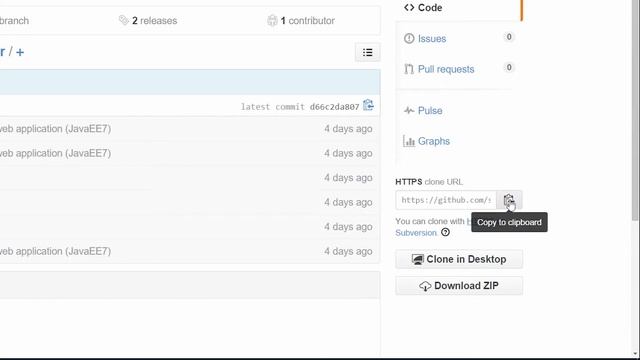The height and width of the screenshot is (360, 640).
Task: Open the Subversion link
Action: [416, 233]
